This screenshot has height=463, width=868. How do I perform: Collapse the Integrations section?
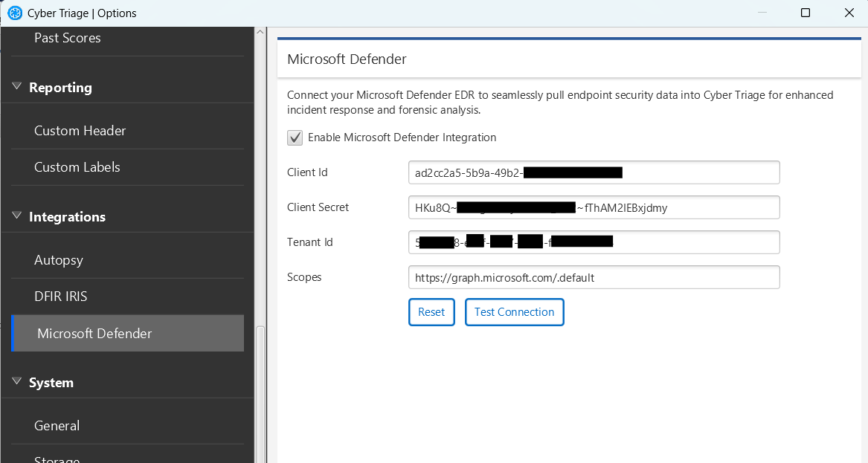[16, 216]
